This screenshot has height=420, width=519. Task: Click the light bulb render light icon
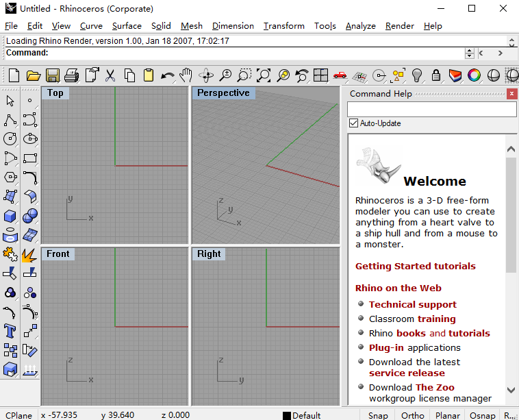coord(416,75)
